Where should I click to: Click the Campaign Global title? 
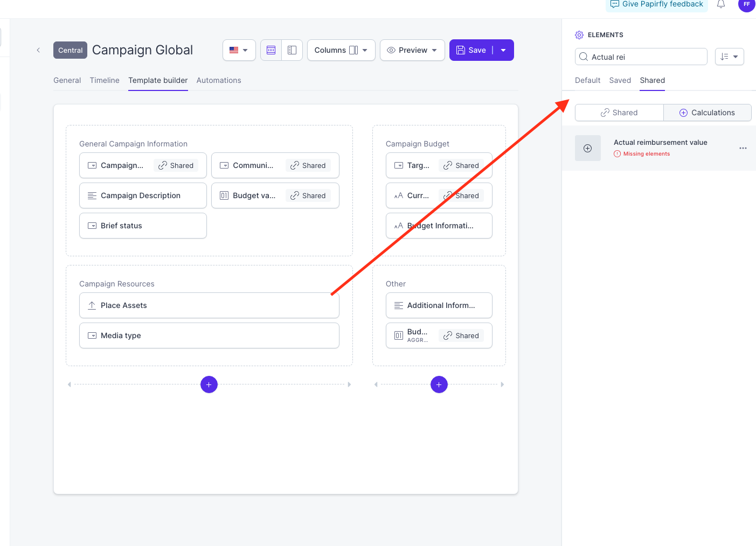pyautogui.click(x=142, y=50)
